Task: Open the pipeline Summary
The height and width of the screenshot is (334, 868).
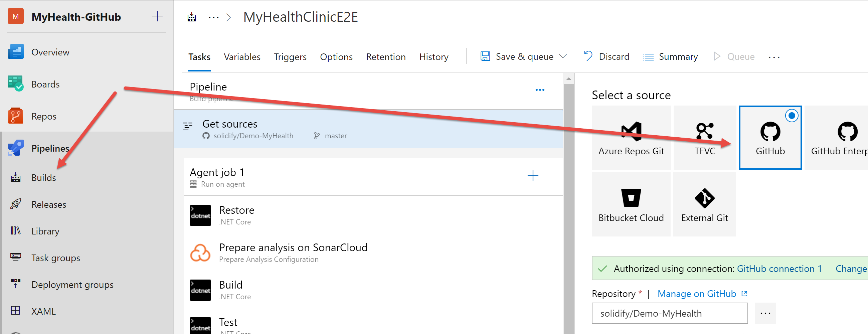Action: (670, 57)
